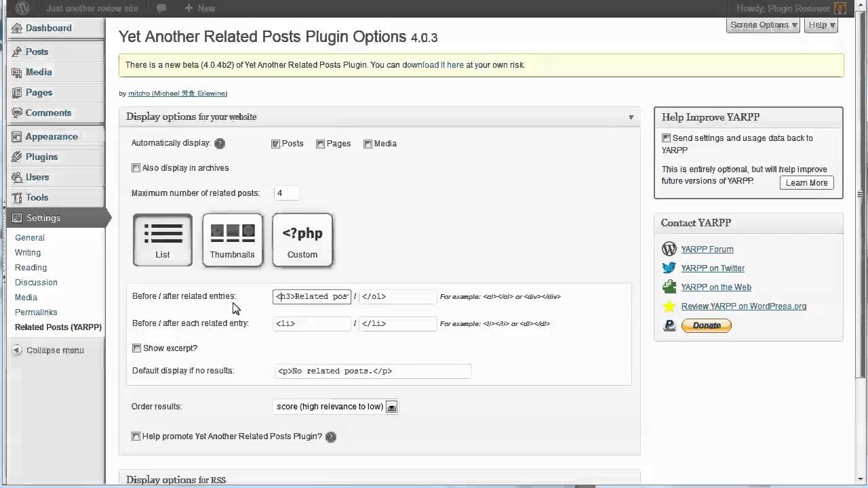Click help icon beside Help promote YARPP
This screenshot has height=488, width=868.
click(x=331, y=437)
